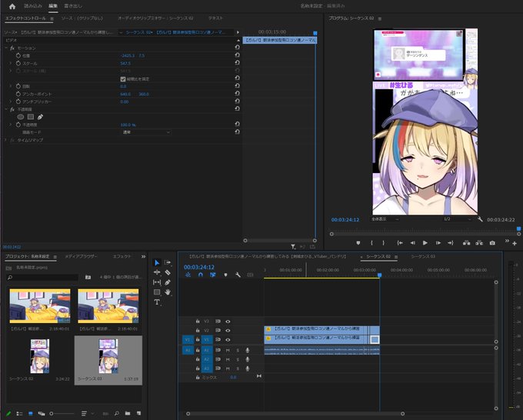This screenshot has height=420, width=523.
Task: Toggle Snap in timeline (magnet)
Action: (201, 275)
